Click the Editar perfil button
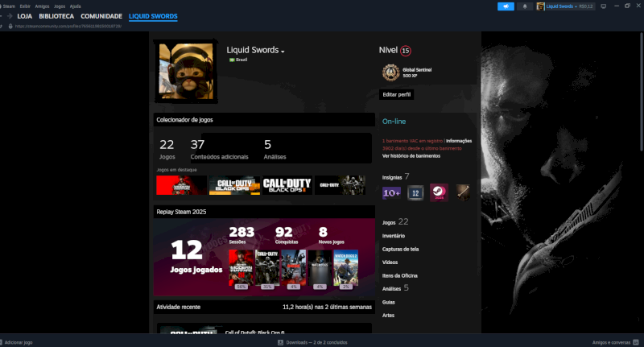Screen dimensions: 644x347 tap(396, 94)
